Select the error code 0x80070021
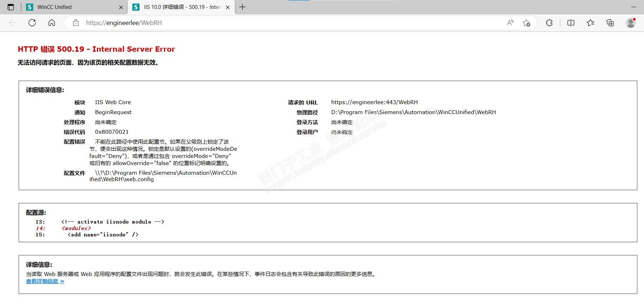 (x=112, y=132)
